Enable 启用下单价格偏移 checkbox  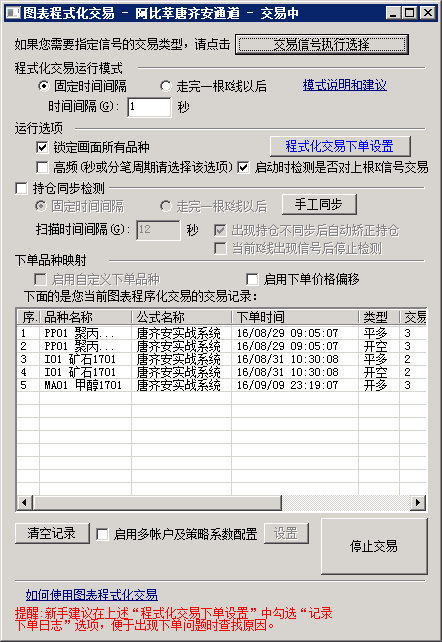pyautogui.click(x=252, y=280)
